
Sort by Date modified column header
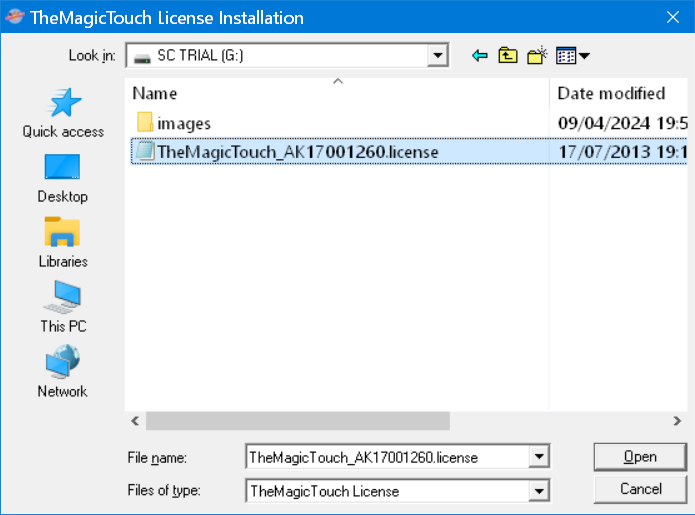point(618,94)
